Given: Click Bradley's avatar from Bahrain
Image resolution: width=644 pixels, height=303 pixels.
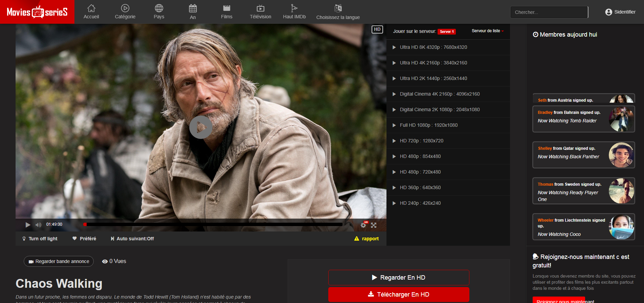Looking at the screenshot, I should [x=621, y=119].
